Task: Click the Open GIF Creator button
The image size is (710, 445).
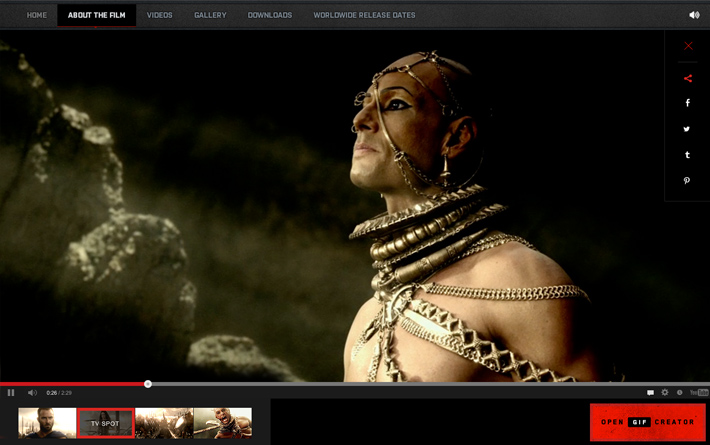Action: click(648, 422)
